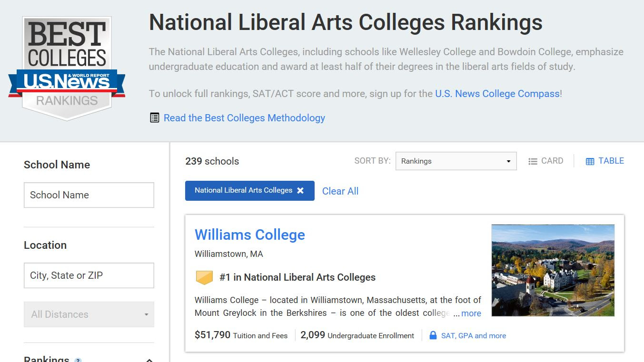Viewport: 644px width, 362px height.
Task: Click the methodology document icon
Action: click(154, 117)
